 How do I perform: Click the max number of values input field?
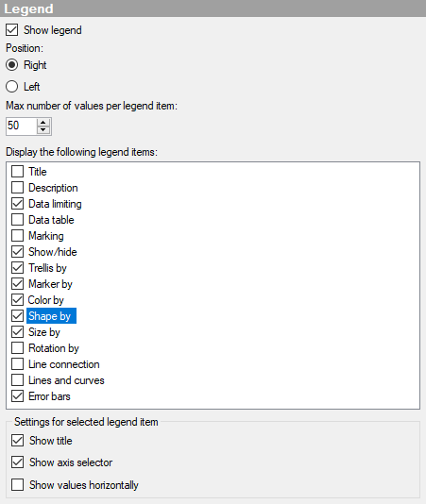pos(21,126)
